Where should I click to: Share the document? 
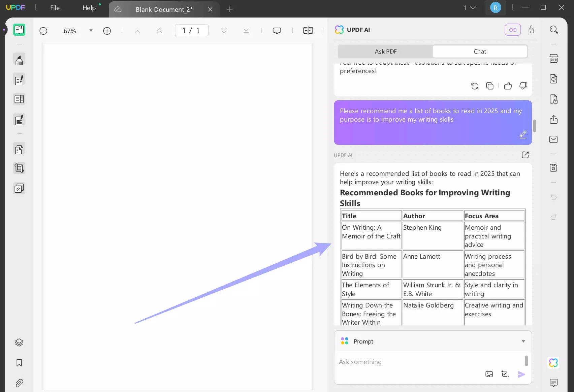click(554, 119)
